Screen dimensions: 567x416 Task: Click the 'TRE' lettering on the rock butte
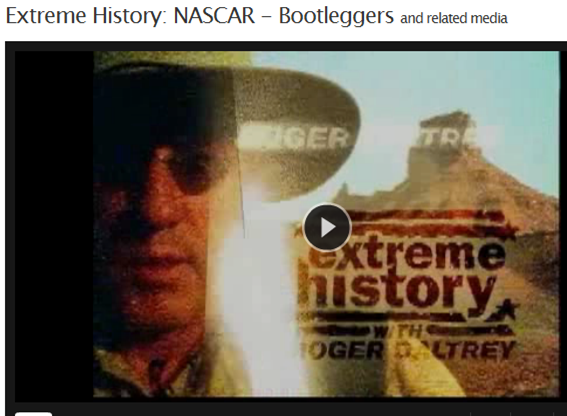tap(448, 137)
